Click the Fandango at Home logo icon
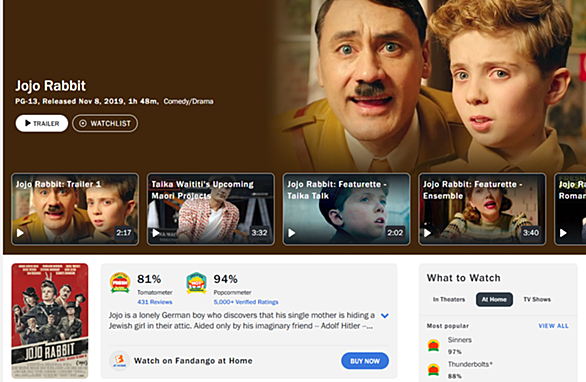The height and width of the screenshot is (382, 586). coord(120,361)
